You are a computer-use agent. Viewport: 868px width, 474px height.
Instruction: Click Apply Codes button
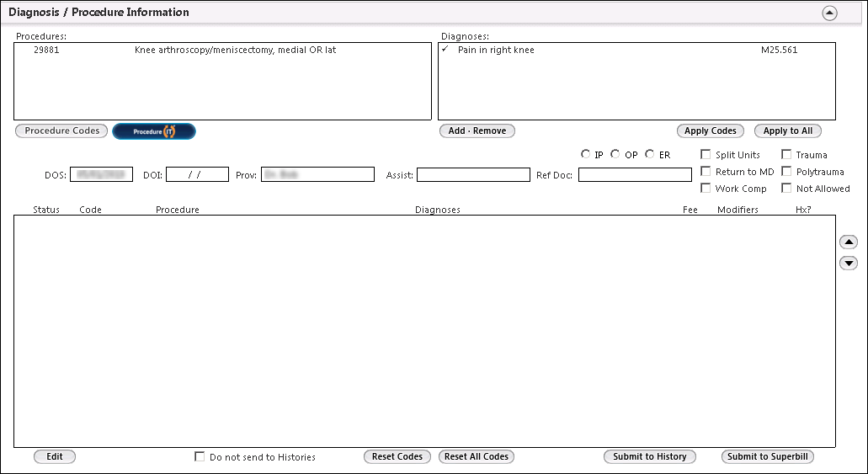[711, 131]
